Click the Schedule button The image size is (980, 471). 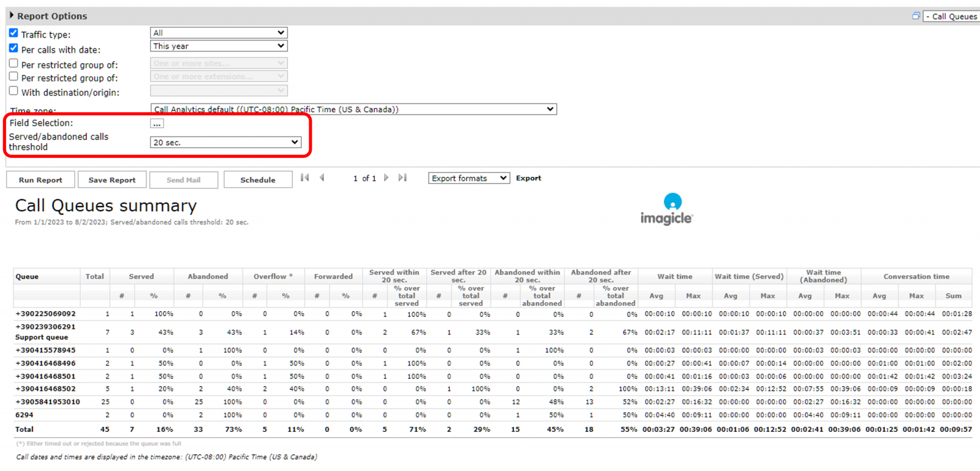tap(258, 180)
